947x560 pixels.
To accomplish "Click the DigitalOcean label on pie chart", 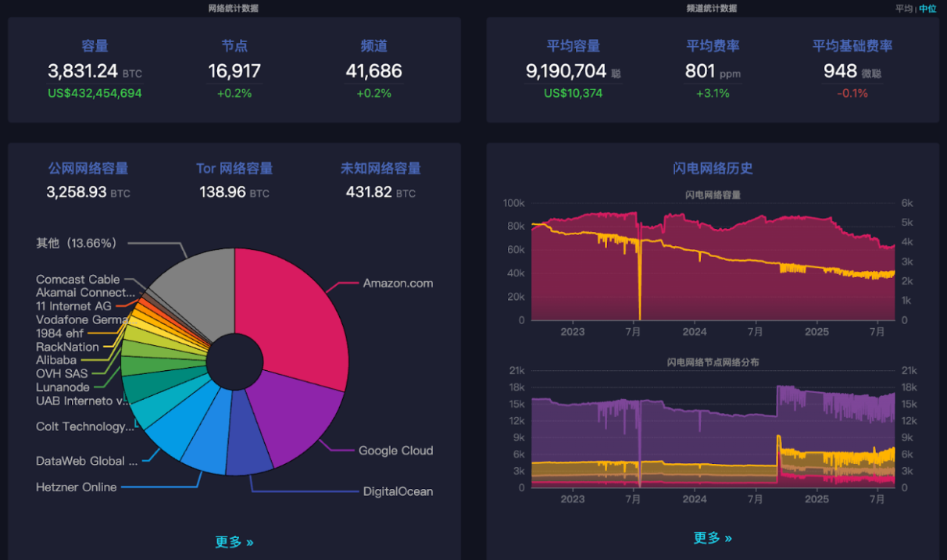I will pyautogui.click(x=398, y=491).
